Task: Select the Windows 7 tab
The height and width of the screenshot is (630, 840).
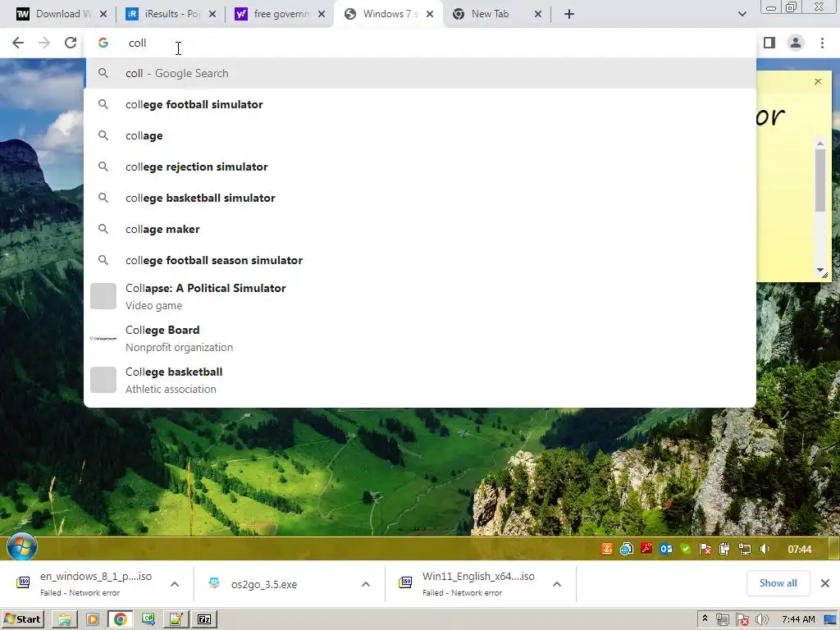Action: pos(389,15)
